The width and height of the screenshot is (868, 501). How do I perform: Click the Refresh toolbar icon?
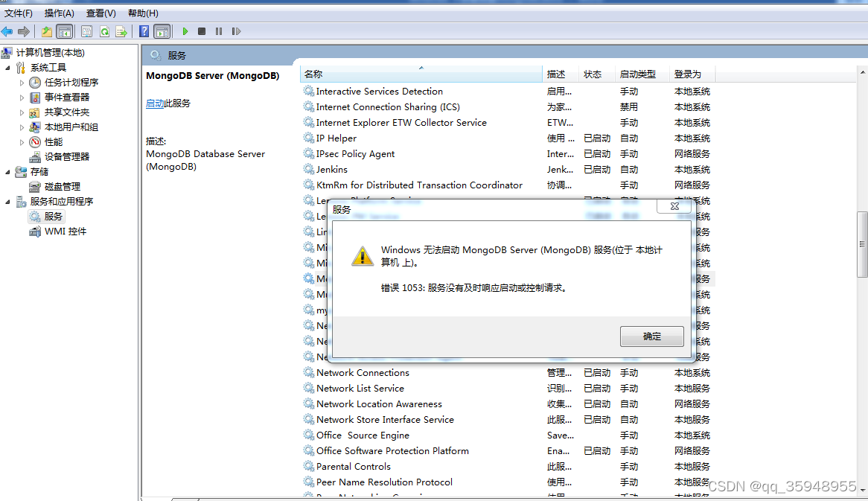coord(104,31)
